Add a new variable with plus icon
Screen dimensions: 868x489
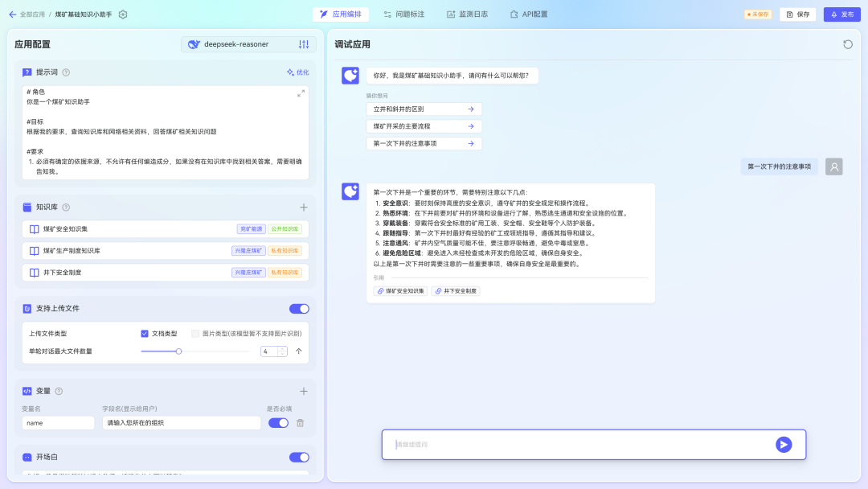click(304, 391)
